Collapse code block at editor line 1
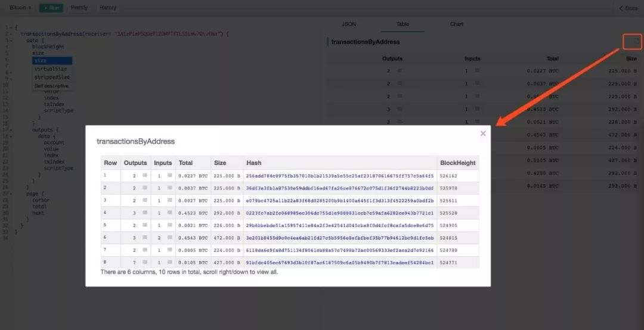The width and height of the screenshot is (644, 330). [11, 28]
